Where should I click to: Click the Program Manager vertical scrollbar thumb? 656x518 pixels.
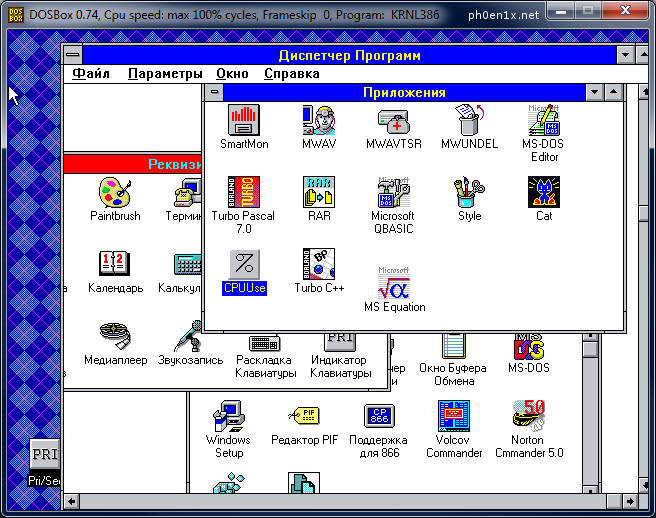[644, 214]
